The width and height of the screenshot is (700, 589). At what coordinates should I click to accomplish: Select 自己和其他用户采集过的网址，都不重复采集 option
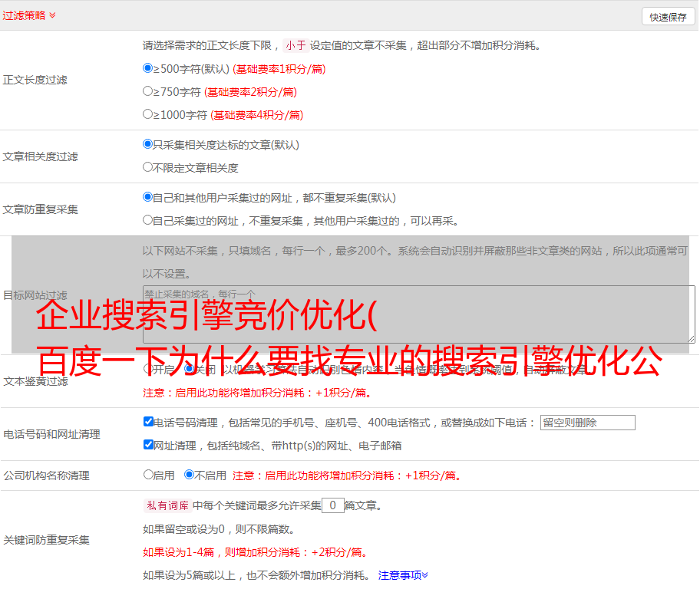pyautogui.click(x=147, y=197)
